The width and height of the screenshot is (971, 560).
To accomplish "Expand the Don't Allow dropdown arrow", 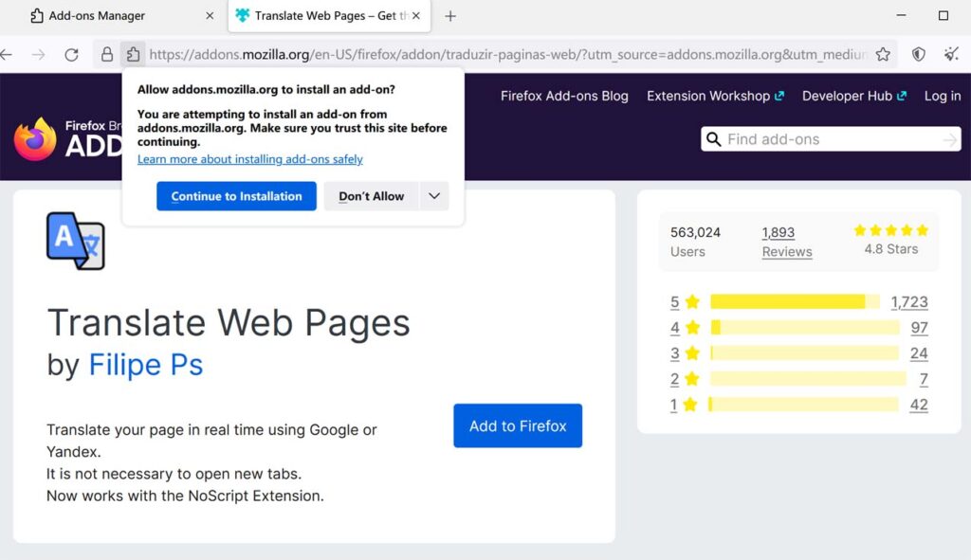I will [x=434, y=196].
